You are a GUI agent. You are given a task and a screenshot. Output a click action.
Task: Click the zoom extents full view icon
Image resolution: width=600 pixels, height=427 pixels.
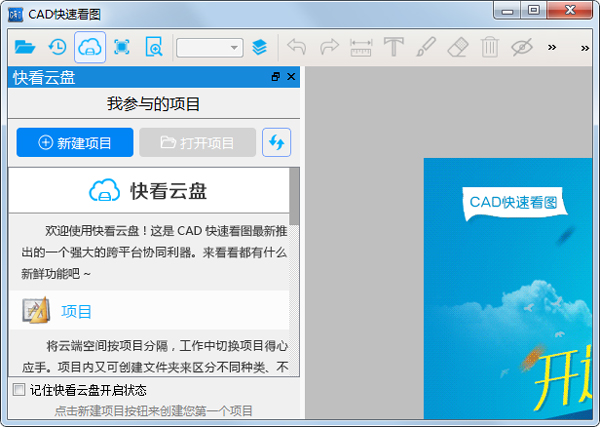(122, 47)
